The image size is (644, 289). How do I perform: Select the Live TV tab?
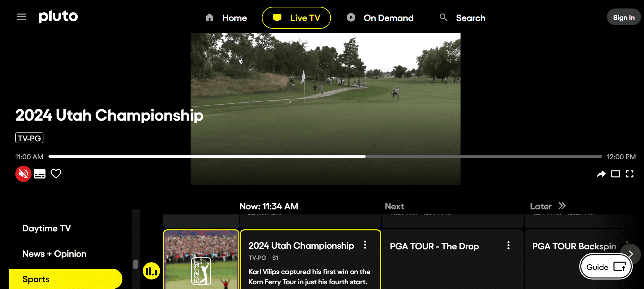[296, 18]
